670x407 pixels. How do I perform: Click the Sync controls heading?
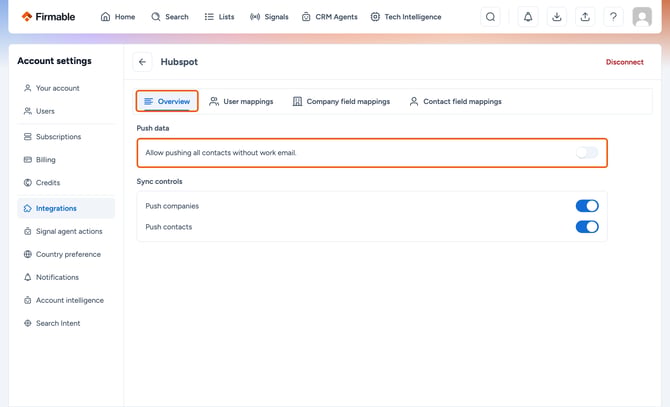click(x=159, y=182)
